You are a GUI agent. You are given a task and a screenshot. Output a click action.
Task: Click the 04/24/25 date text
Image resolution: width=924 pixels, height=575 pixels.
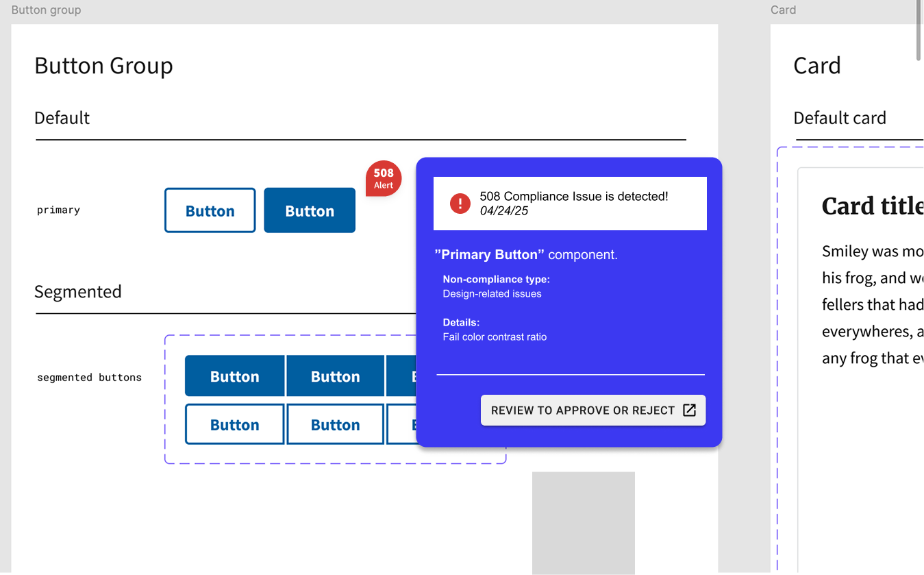tap(504, 211)
